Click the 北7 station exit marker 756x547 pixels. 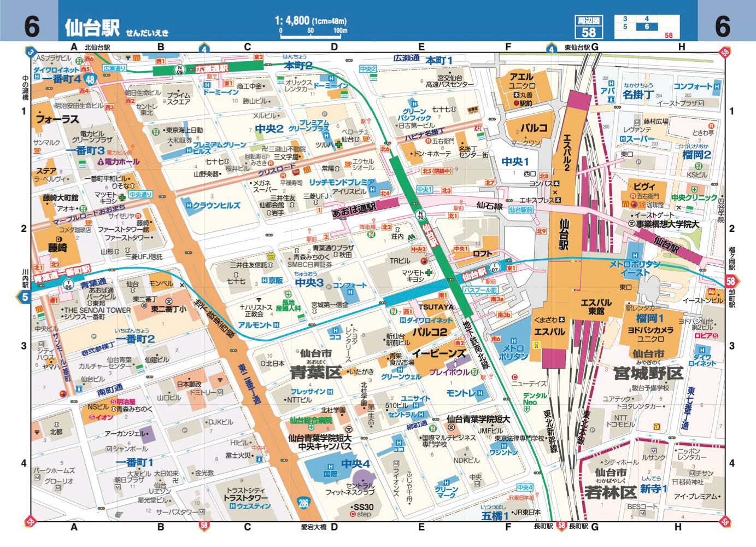(x=490, y=183)
